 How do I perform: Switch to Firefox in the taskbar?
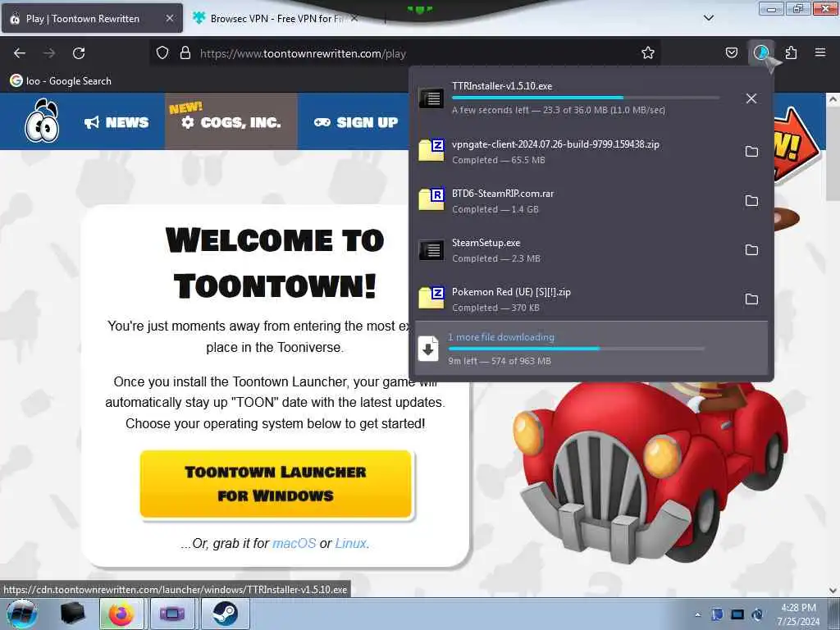(121, 614)
